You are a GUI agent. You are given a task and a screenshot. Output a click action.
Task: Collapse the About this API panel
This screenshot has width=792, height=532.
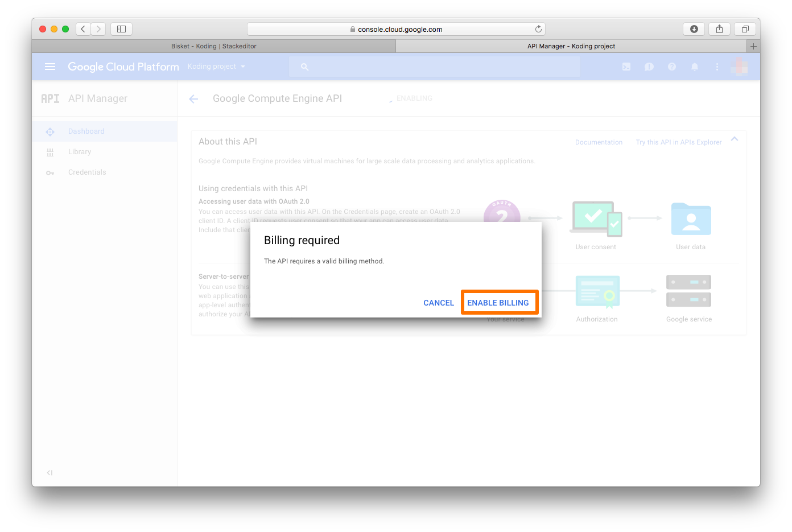[735, 139]
